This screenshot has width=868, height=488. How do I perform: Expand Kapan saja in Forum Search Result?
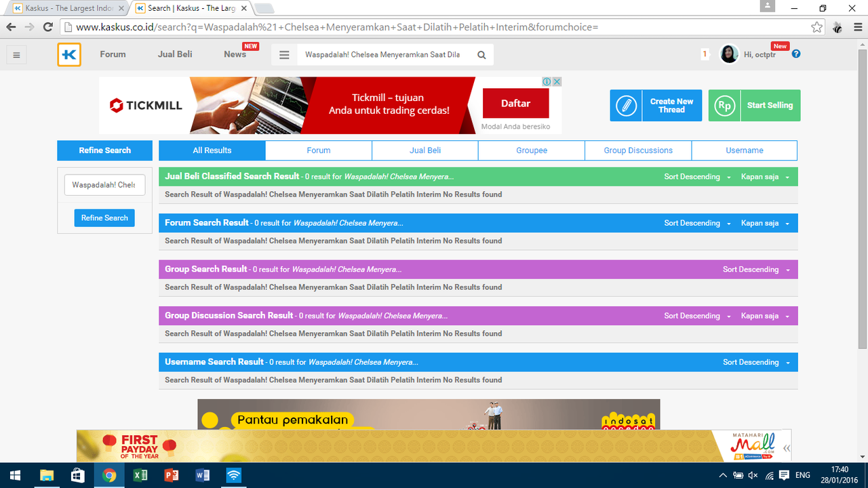[x=765, y=223]
